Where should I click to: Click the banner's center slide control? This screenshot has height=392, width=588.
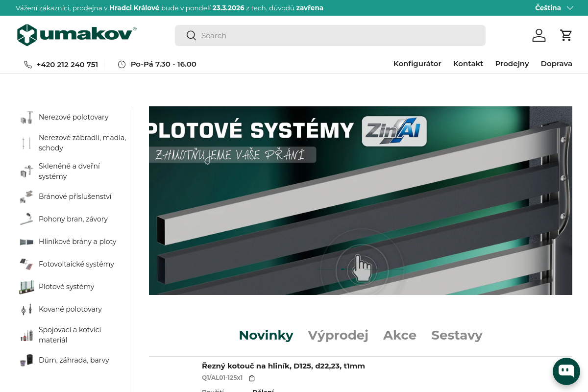point(362,269)
